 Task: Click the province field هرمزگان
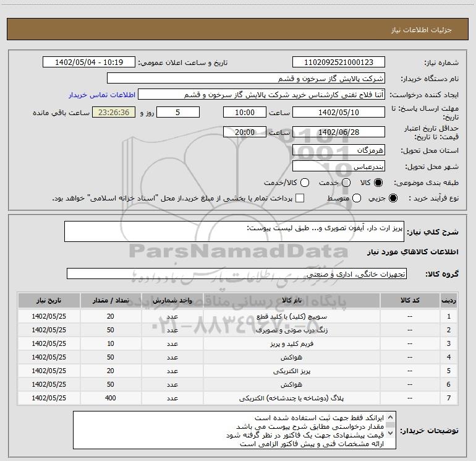339,150
